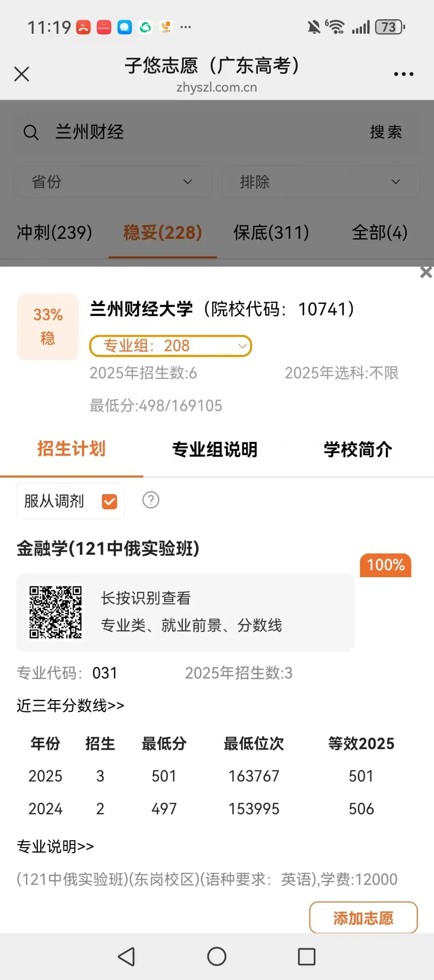The image size is (434, 980).
Task: Expand the 排除 dropdown
Action: click(x=321, y=182)
